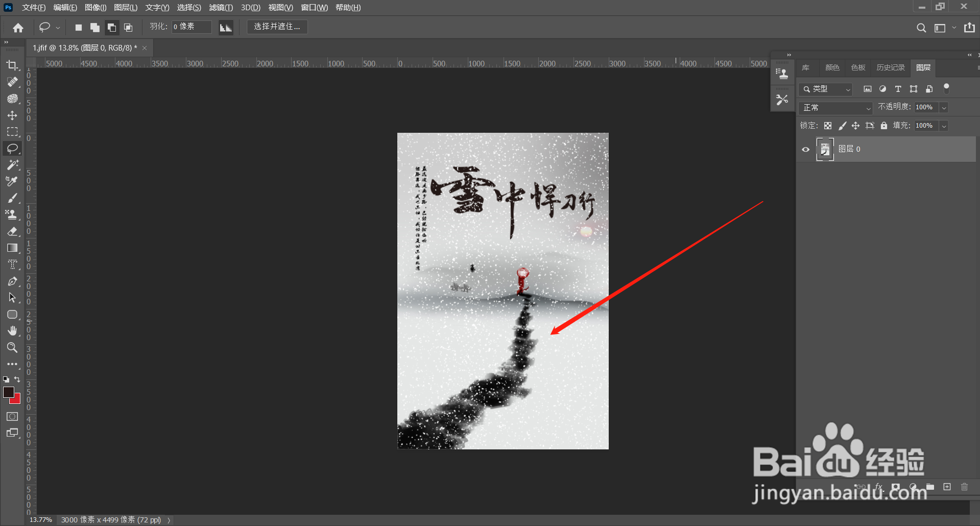Reset default foreground and background colors
Screen dimensions: 980x526
6,379
